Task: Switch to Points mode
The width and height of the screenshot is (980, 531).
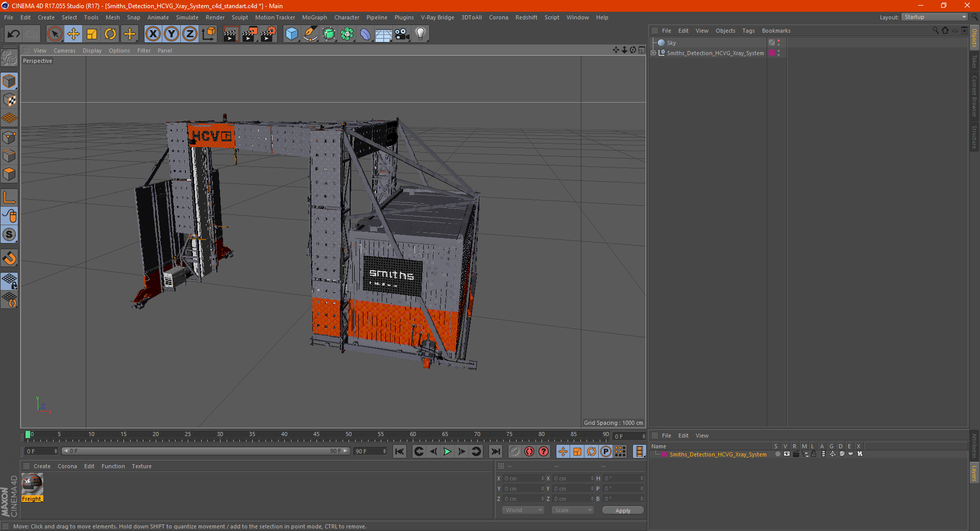Action: pyautogui.click(x=10, y=137)
